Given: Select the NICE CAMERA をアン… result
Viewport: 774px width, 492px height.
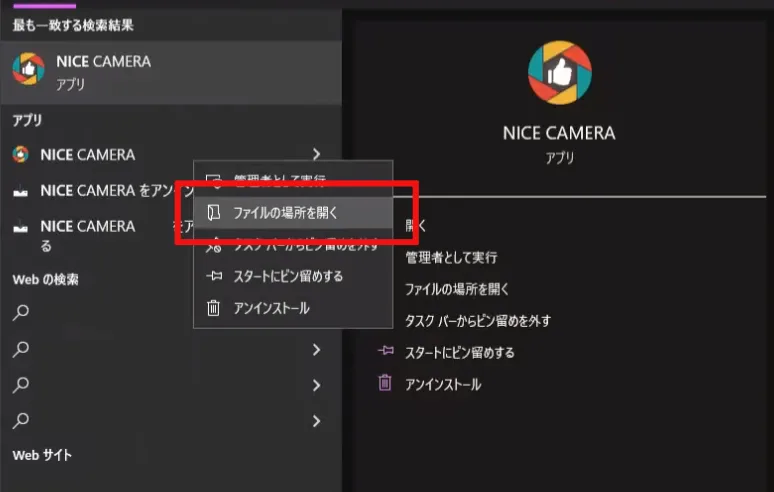Looking at the screenshot, I should click(x=97, y=190).
